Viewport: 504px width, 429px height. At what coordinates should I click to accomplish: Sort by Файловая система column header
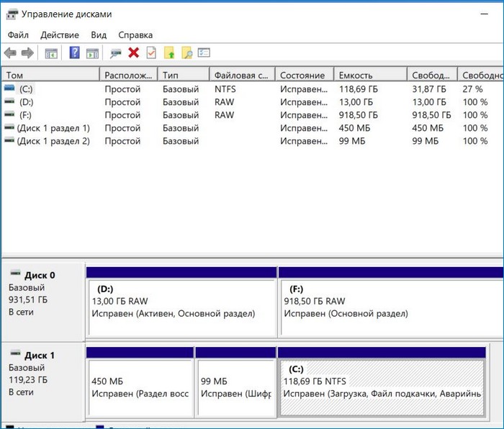242,75
